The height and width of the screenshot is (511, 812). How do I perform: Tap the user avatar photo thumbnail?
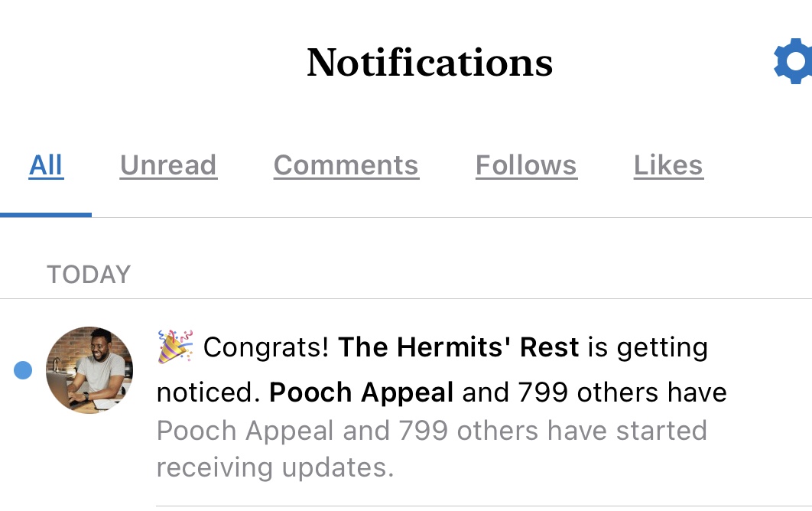point(89,370)
